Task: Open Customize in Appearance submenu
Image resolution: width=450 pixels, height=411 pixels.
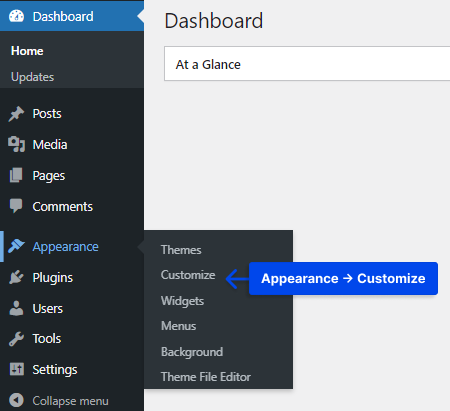Action: [x=188, y=275]
